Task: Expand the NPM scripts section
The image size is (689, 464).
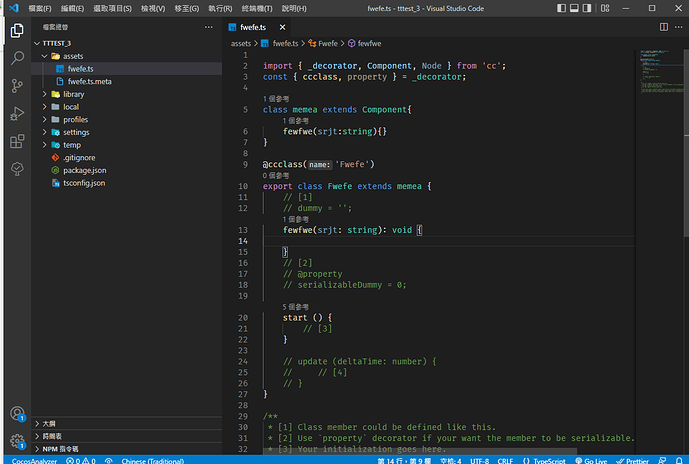Action: click(x=60, y=449)
